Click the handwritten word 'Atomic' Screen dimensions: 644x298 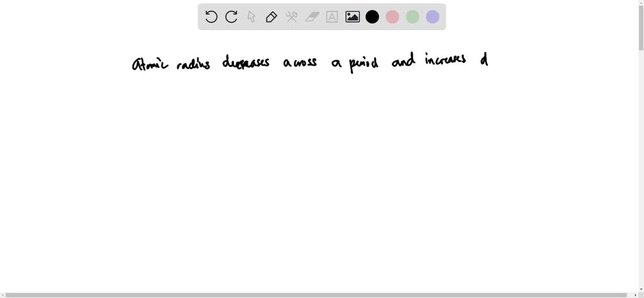pyautogui.click(x=150, y=63)
